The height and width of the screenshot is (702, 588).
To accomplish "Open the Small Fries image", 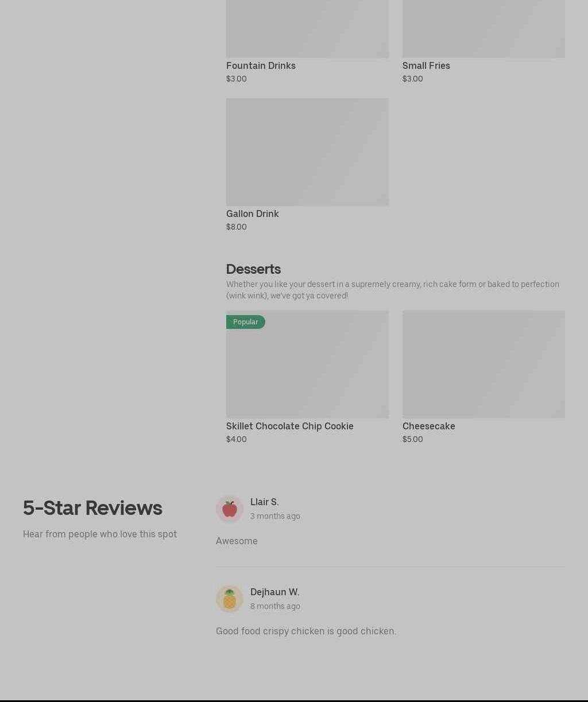I will click(483, 29).
